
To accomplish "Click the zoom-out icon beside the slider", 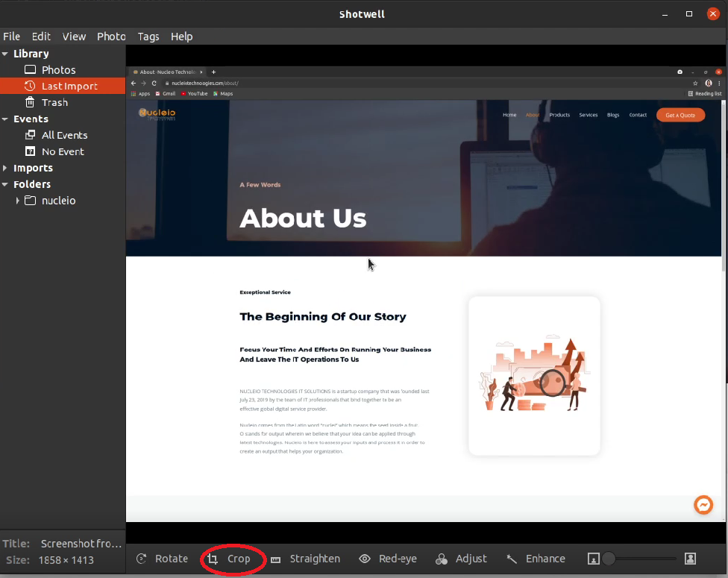I will pyautogui.click(x=593, y=559).
